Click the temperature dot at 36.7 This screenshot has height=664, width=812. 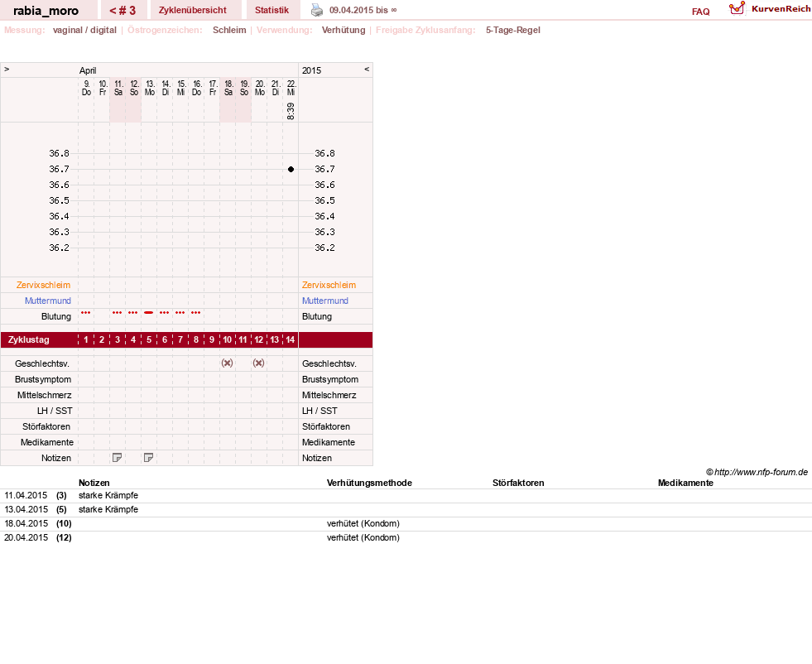tap(291, 170)
